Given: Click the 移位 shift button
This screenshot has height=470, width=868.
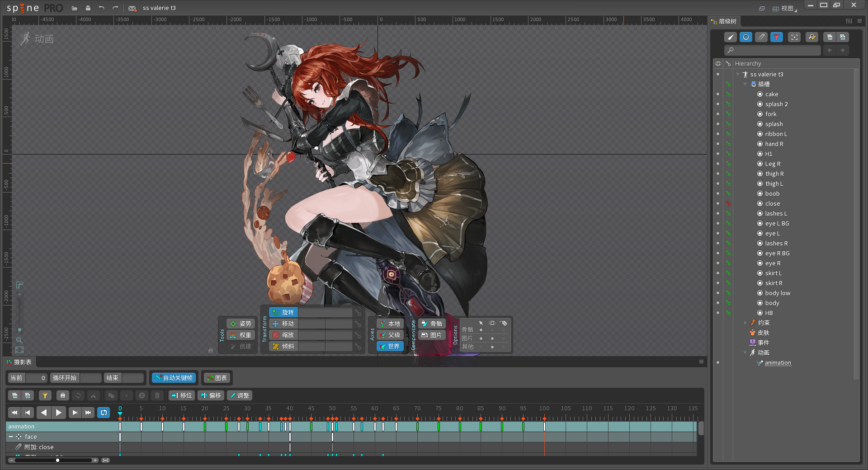Looking at the screenshot, I should [182, 395].
